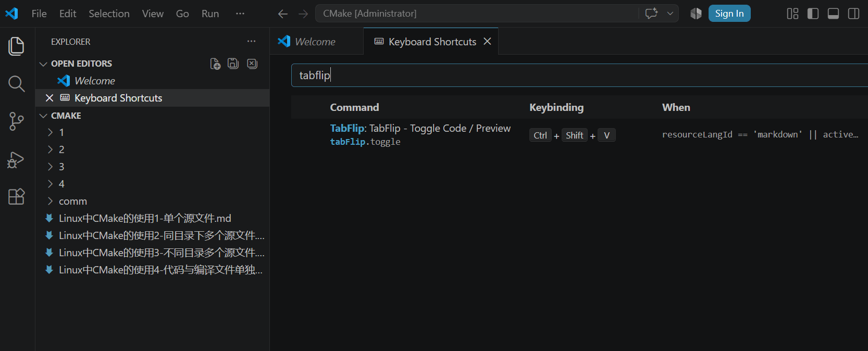Image resolution: width=868 pixels, height=351 pixels.
Task: Open Linux中CMake的使用1-单个源文件.md
Action: [152, 218]
